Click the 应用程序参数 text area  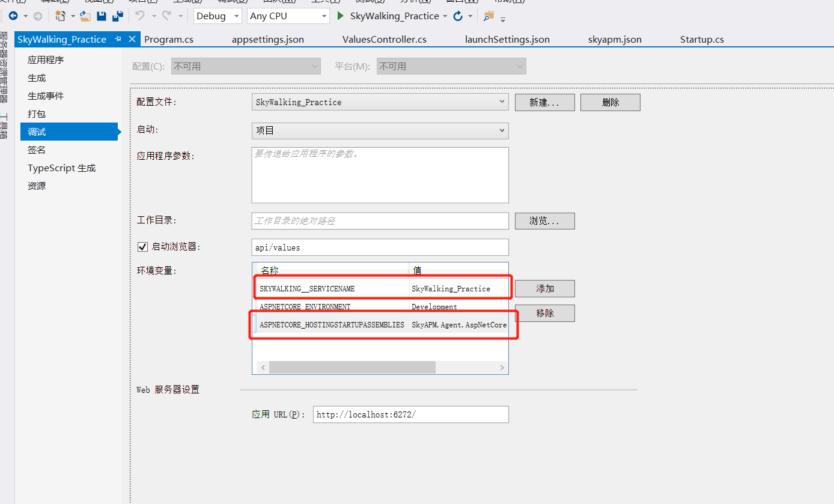point(380,175)
